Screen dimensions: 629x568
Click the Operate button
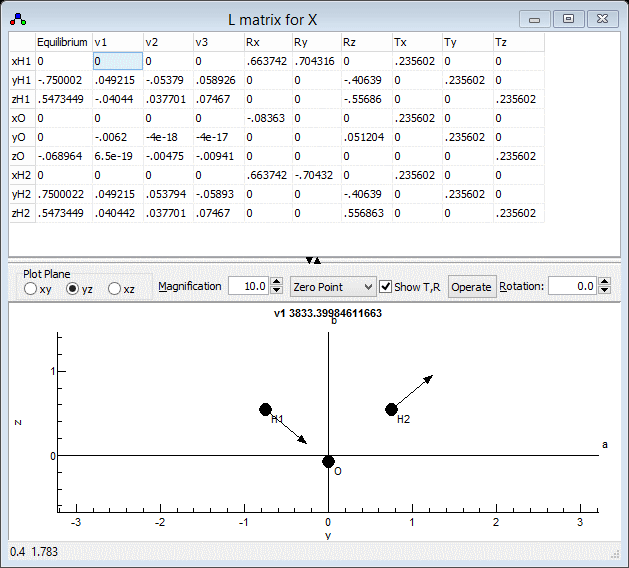(x=472, y=287)
